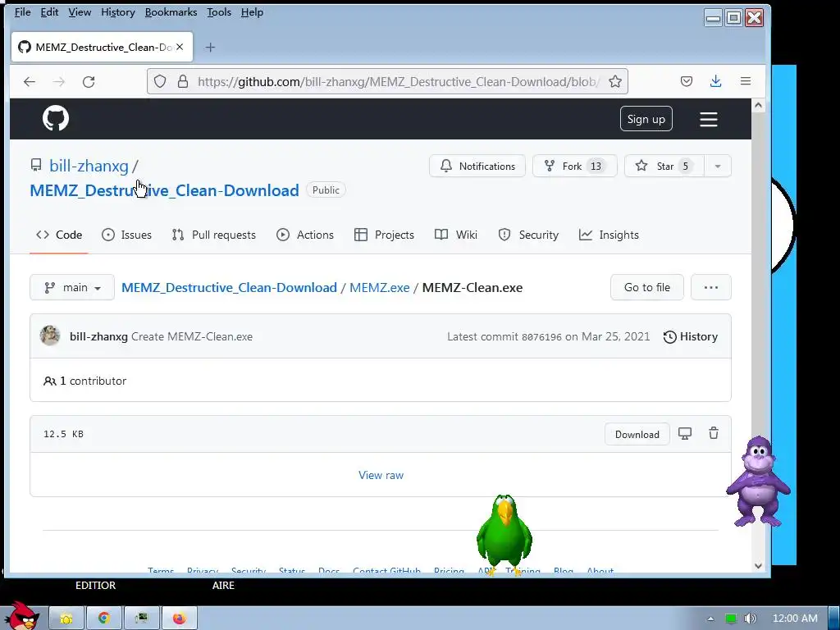
Task: Delete the file using the trash icon
Action: [x=714, y=433]
